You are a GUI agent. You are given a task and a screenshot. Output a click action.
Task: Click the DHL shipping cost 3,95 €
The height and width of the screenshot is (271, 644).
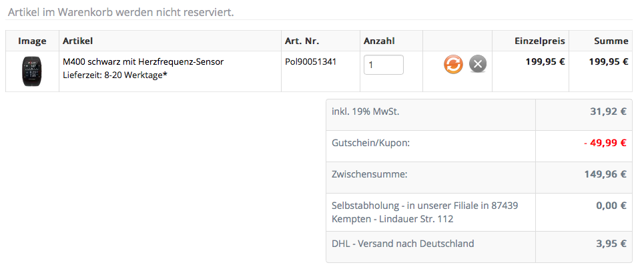[x=611, y=244]
